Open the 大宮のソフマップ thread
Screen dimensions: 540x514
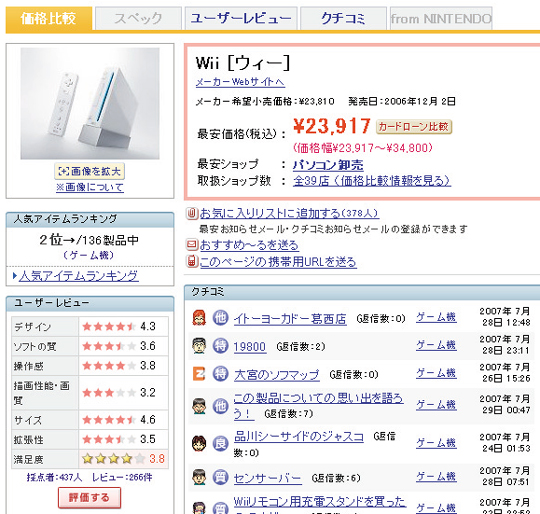click(x=277, y=375)
